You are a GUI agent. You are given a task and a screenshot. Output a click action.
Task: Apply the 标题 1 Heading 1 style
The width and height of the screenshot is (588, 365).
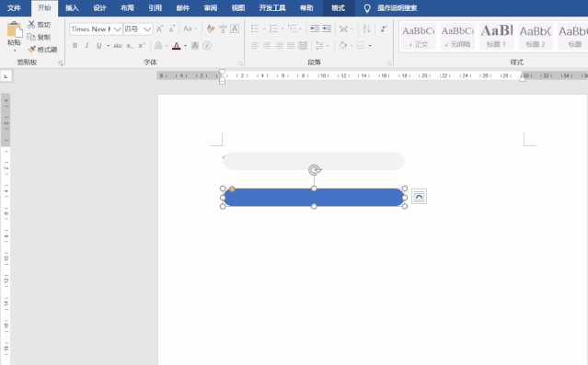(x=496, y=37)
